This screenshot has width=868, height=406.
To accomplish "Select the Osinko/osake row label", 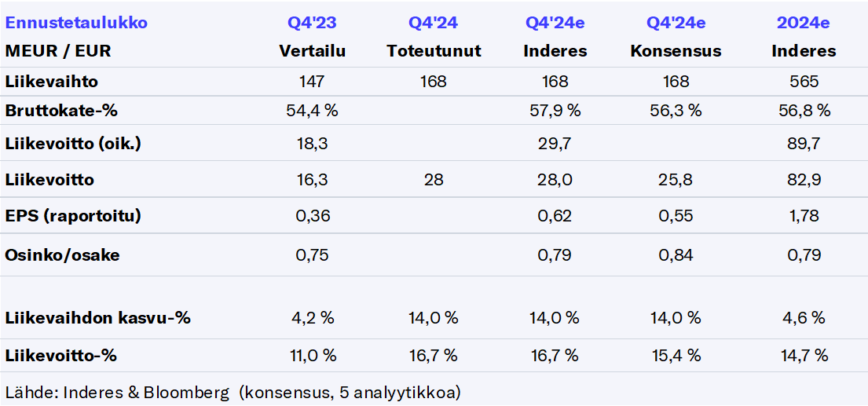I will [x=62, y=254].
